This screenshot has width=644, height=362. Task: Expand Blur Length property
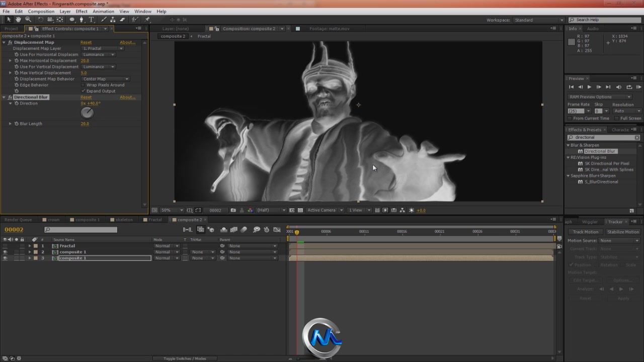[x=10, y=124]
